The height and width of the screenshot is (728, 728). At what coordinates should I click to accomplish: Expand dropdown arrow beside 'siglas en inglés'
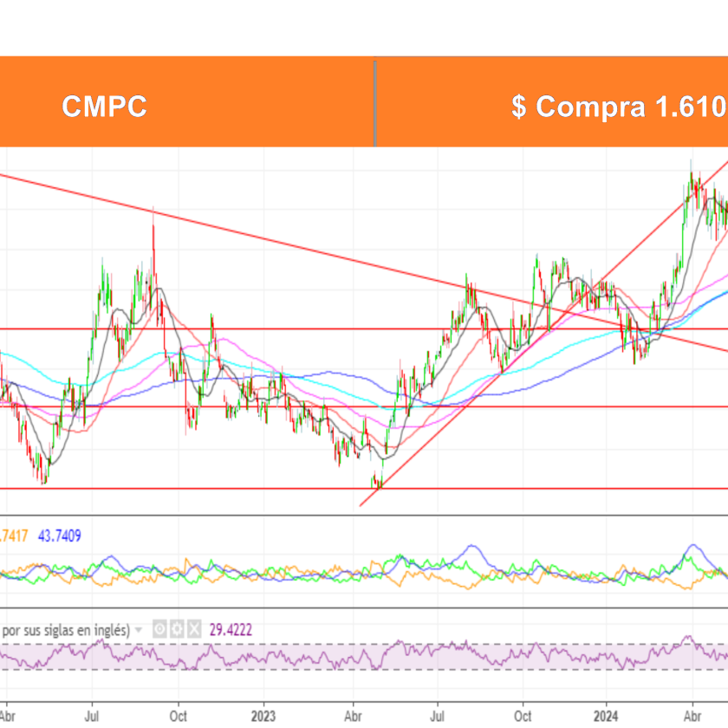point(139,630)
